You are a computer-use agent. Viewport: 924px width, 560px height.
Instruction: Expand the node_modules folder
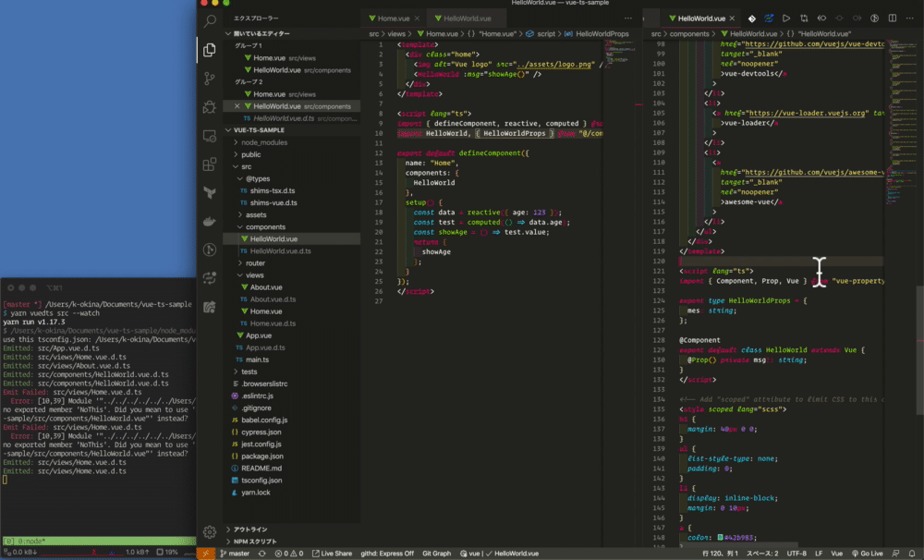pos(263,142)
